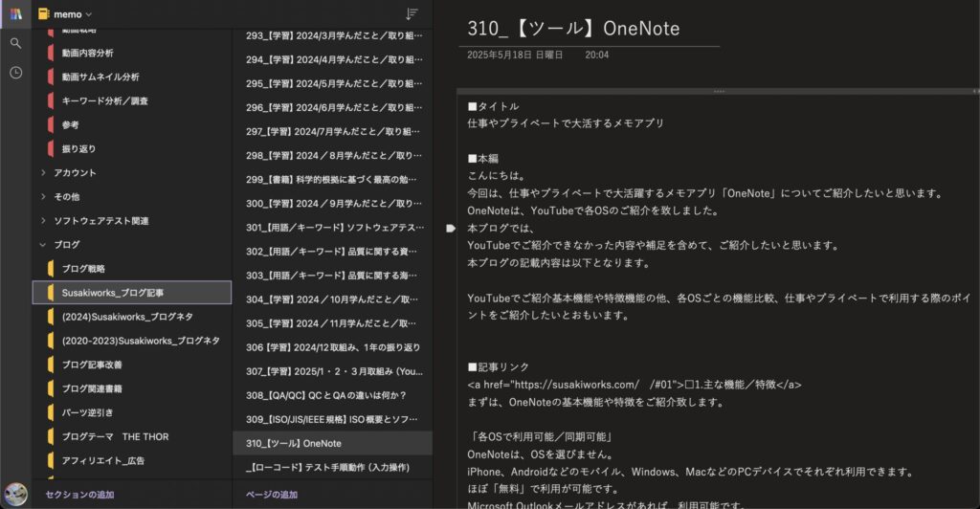Open the 振り返り section
This screenshot has width=980, height=509.
point(132,148)
